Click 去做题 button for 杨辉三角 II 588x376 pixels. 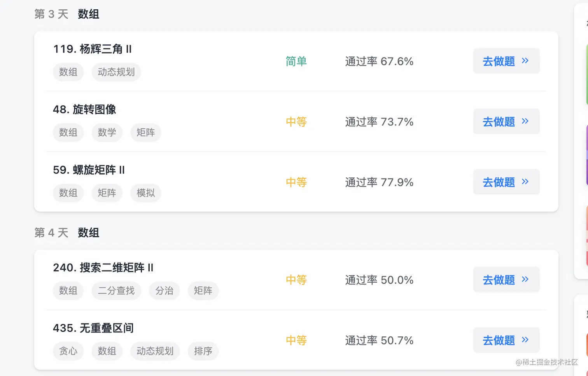(x=506, y=61)
